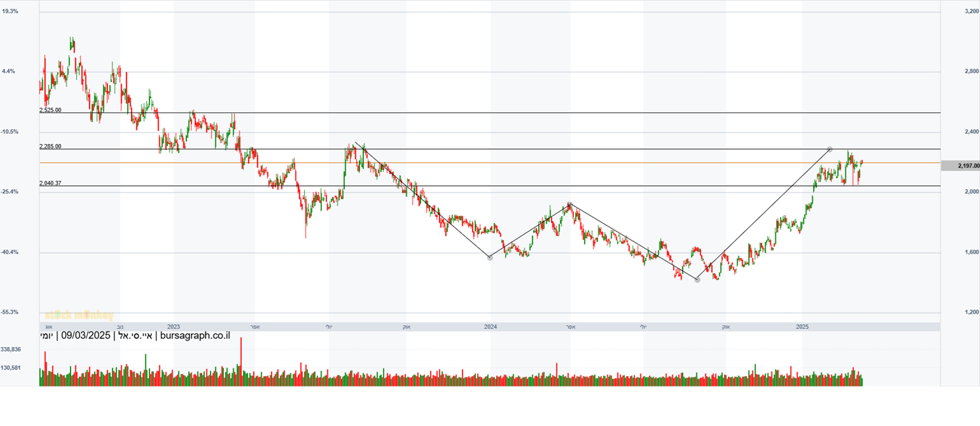The width and height of the screenshot is (980, 426).
Task: Click the יומי interval text in caption
Action: tap(47, 336)
